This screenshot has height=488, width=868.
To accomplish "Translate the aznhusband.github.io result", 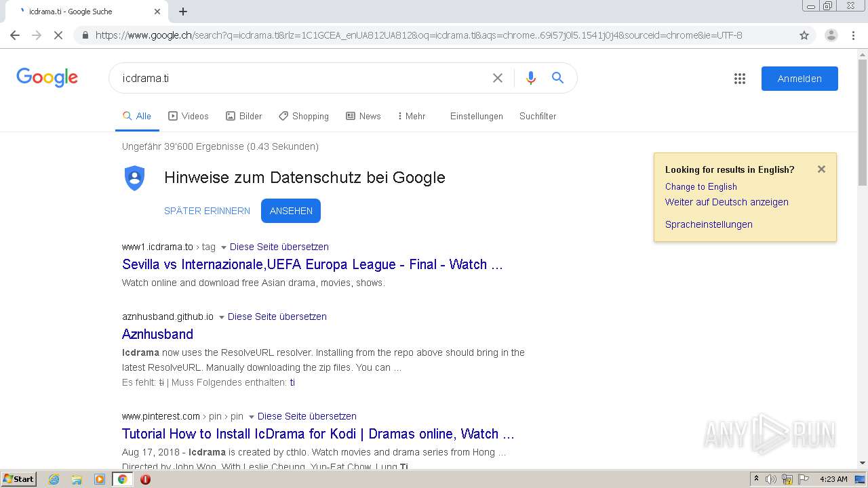I will [x=277, y=317].
